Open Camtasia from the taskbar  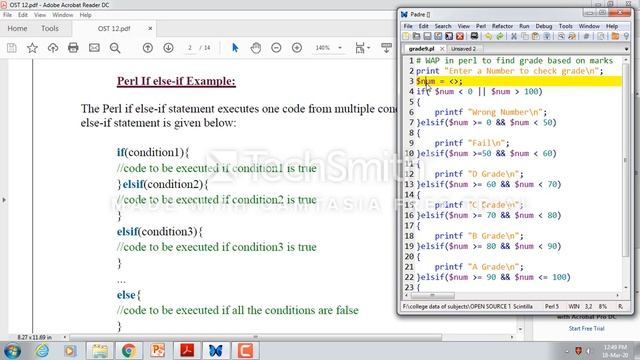(x=245, y=351)
